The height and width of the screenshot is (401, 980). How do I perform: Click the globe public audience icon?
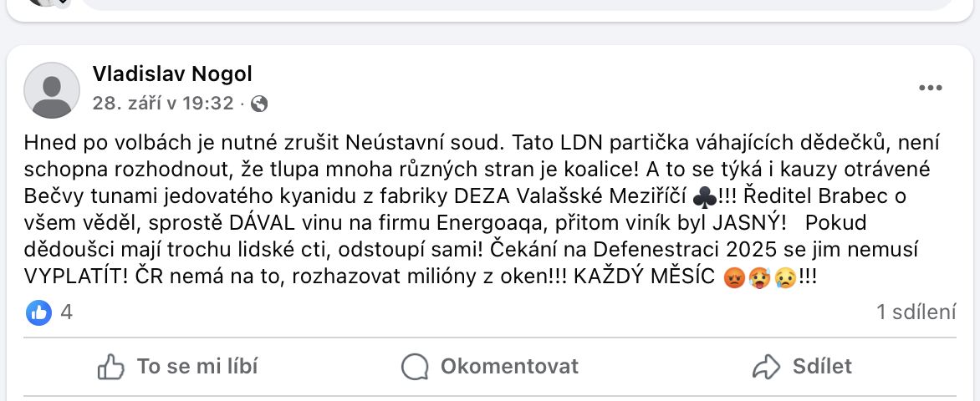[x=259, y=104]
